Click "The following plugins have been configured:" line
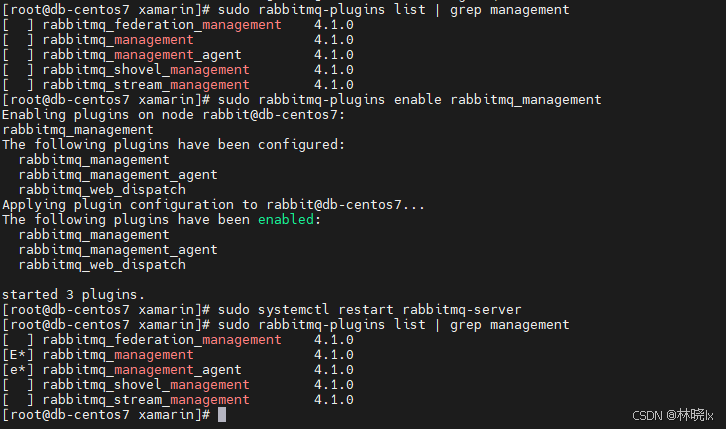Image resolution: width=726 pixels, height=429 pixels. pos(173,144)
